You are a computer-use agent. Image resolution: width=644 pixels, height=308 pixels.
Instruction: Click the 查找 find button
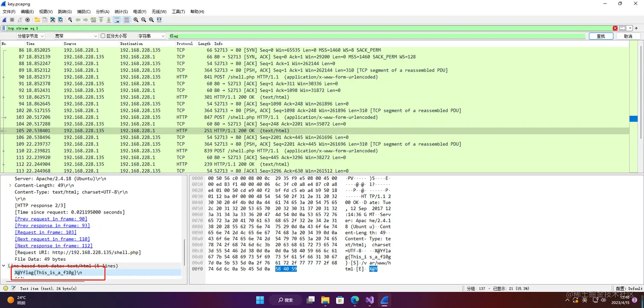(x=601, y=36)
